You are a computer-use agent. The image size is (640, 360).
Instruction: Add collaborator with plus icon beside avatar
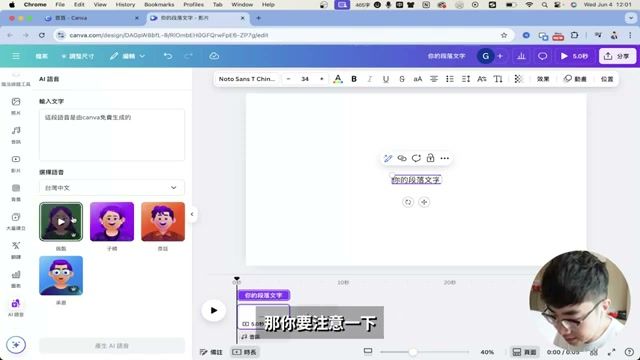(x=500, y=56)
